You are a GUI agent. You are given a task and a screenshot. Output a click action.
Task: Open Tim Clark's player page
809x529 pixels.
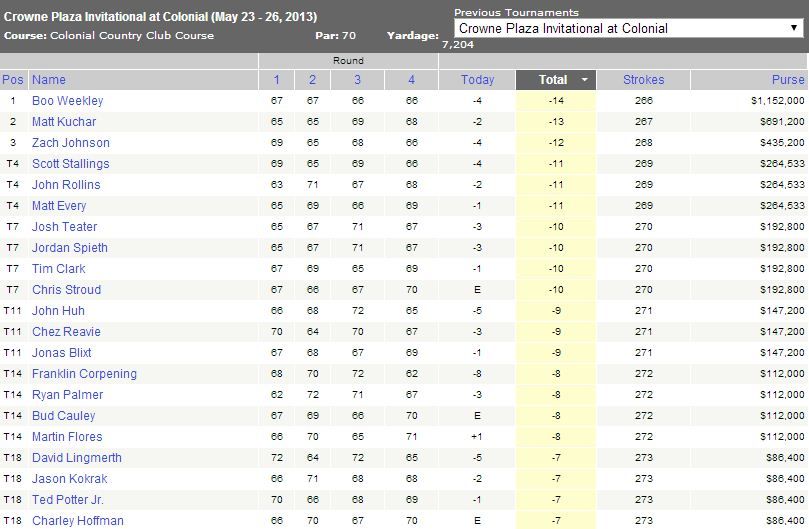[59, 268]
